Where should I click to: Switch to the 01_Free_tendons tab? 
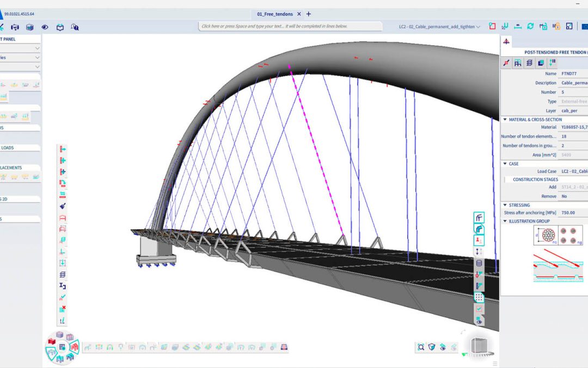[275, 14]
